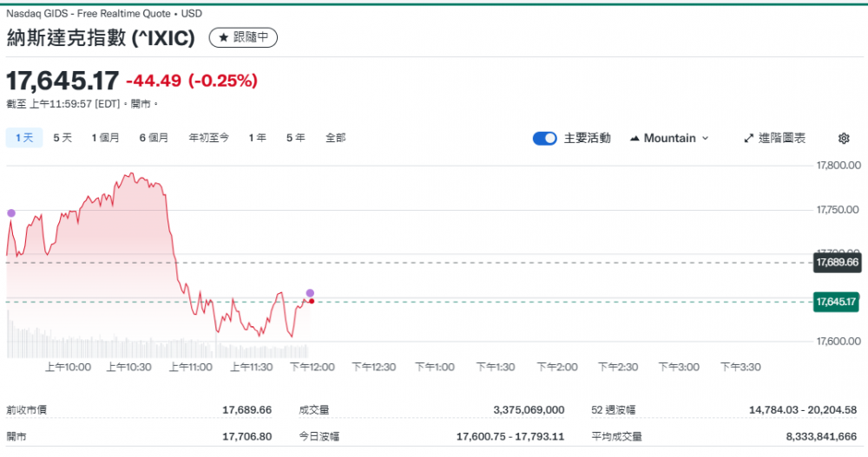
Task: Click the 上午11:00 time axis label
Action: (191, 368)
